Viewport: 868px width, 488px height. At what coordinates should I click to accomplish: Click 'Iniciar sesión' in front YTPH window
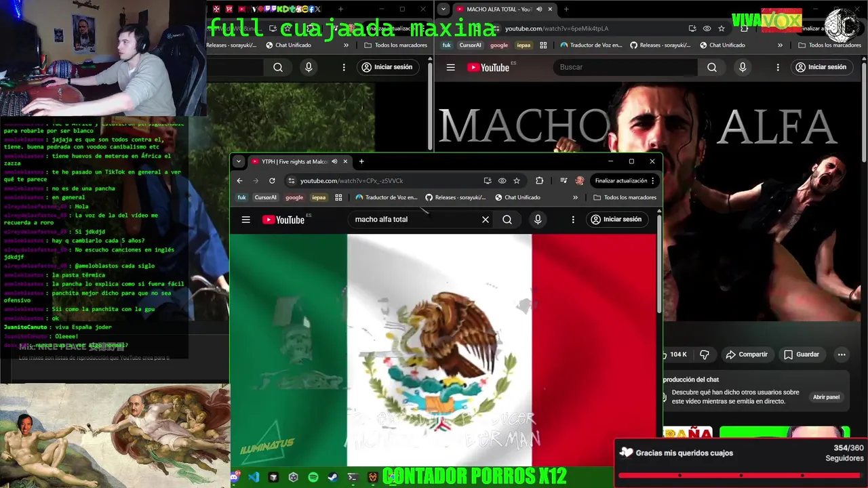tap(616, 220)
